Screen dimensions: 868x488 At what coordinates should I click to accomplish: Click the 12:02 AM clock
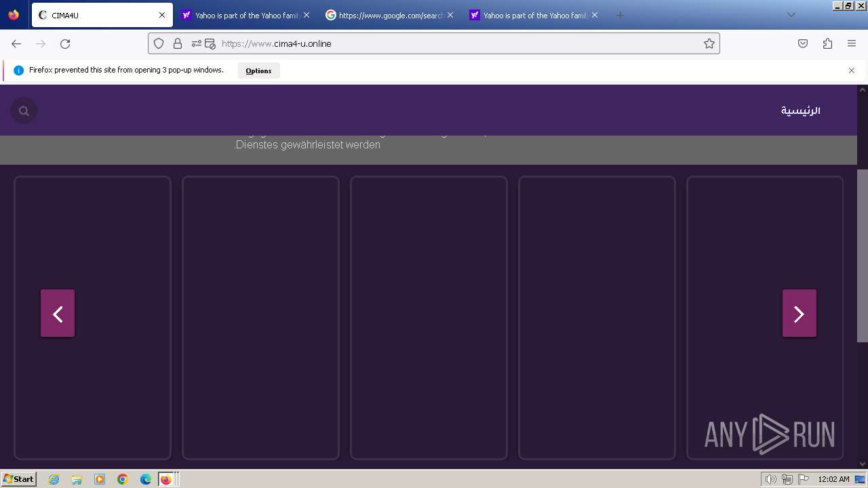point(833,479)
